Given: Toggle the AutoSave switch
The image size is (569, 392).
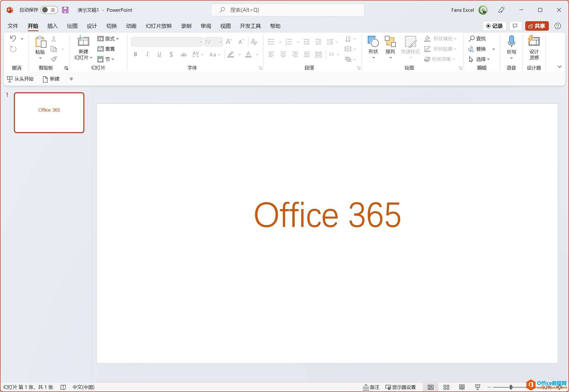Looking at the screenshot, I should [x=49, y=10].
